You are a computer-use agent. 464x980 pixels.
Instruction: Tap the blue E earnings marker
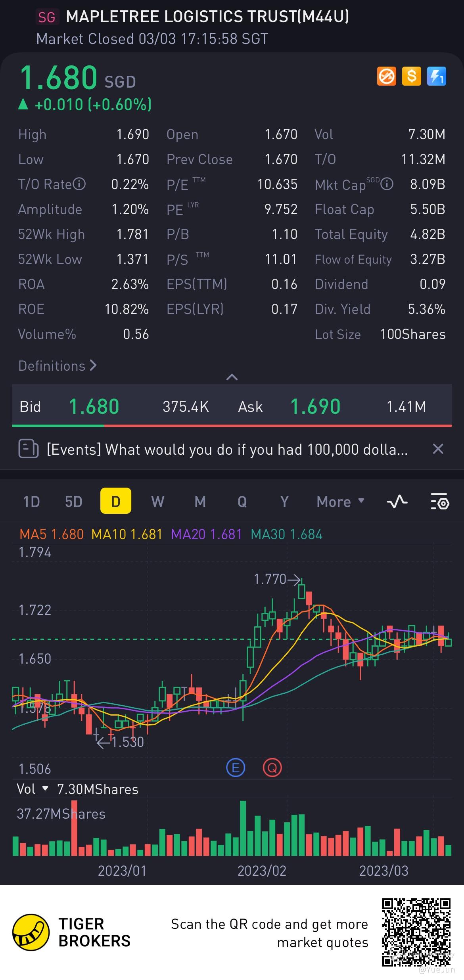pos(236,768)
